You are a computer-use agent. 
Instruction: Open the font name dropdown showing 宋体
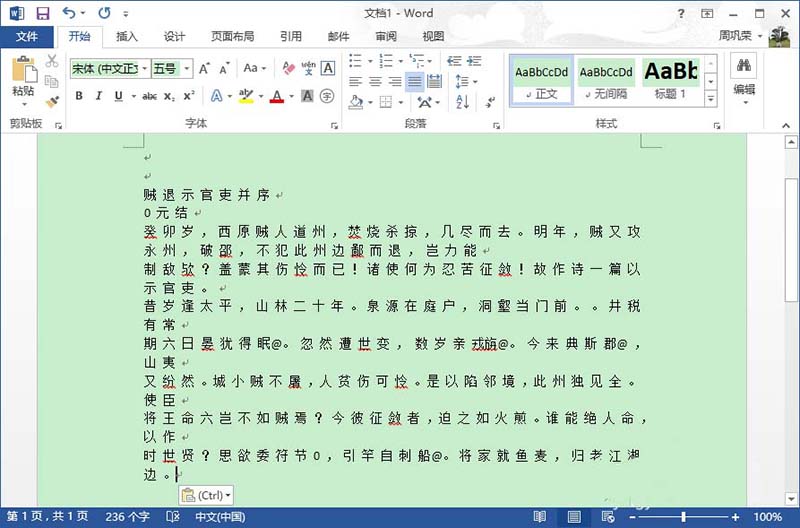coord(108,69)
